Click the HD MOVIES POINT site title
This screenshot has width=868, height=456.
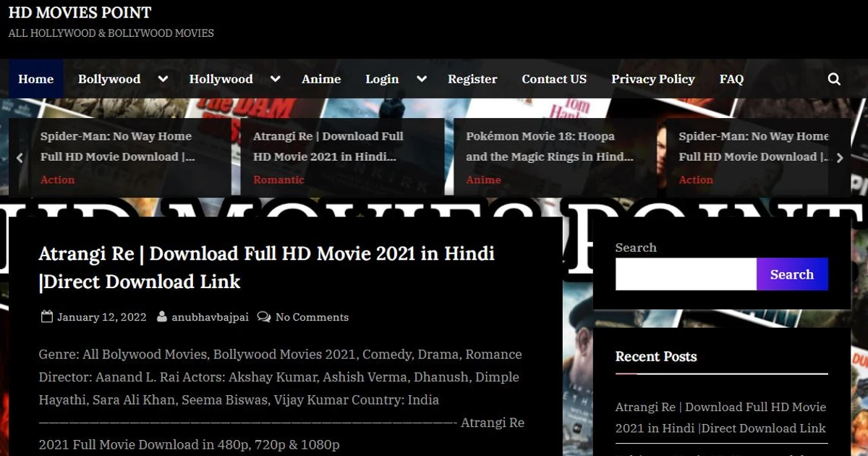coord(80,12)
